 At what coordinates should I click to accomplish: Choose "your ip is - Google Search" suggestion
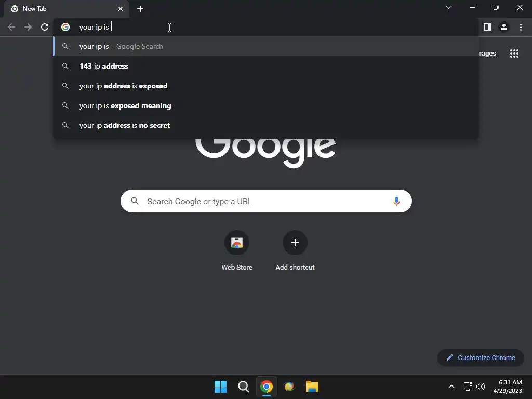pos(266,46)
